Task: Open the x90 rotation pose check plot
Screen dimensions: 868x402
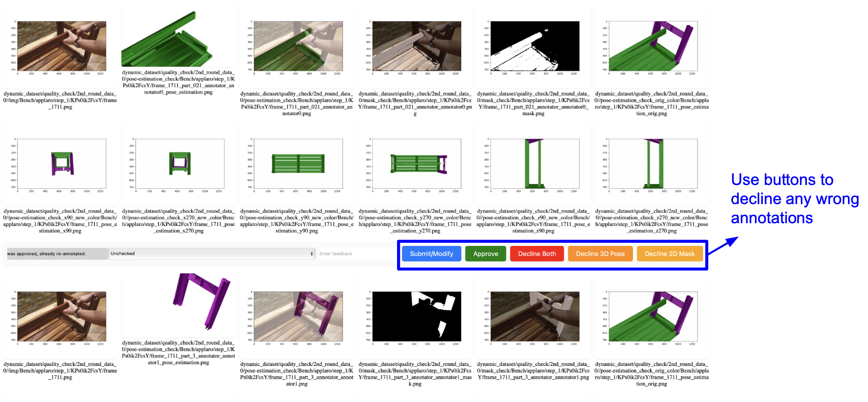Action: pos(61,165)
